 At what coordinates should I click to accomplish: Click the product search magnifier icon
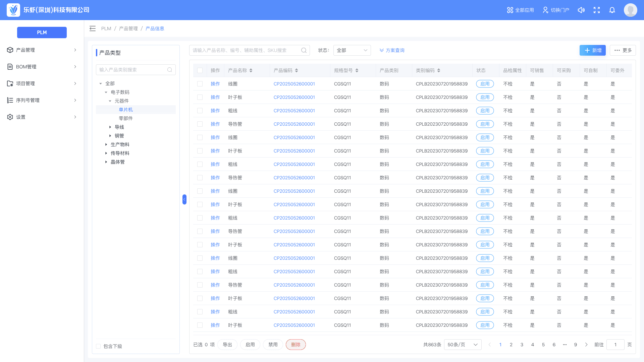tap(304, 50)
